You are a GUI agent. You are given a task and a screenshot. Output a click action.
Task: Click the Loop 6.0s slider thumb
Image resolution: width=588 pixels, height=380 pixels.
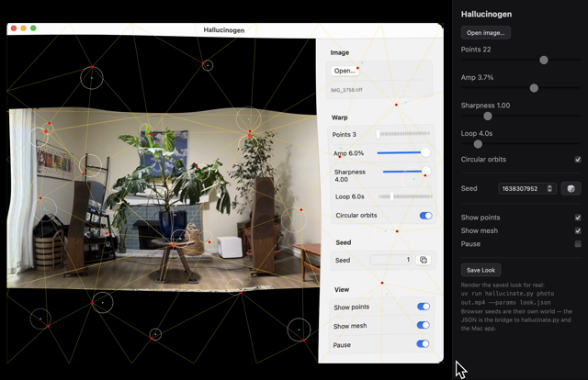(x=392, y=196)
